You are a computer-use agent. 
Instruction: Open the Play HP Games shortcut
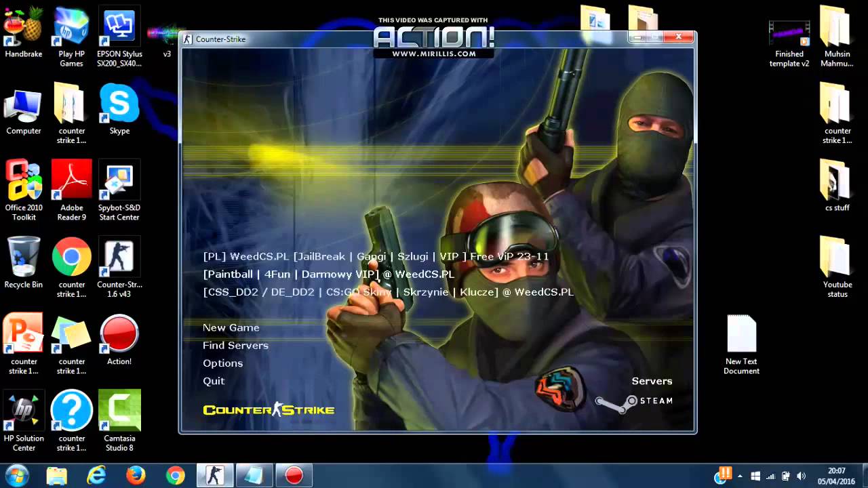coord(71,37)
